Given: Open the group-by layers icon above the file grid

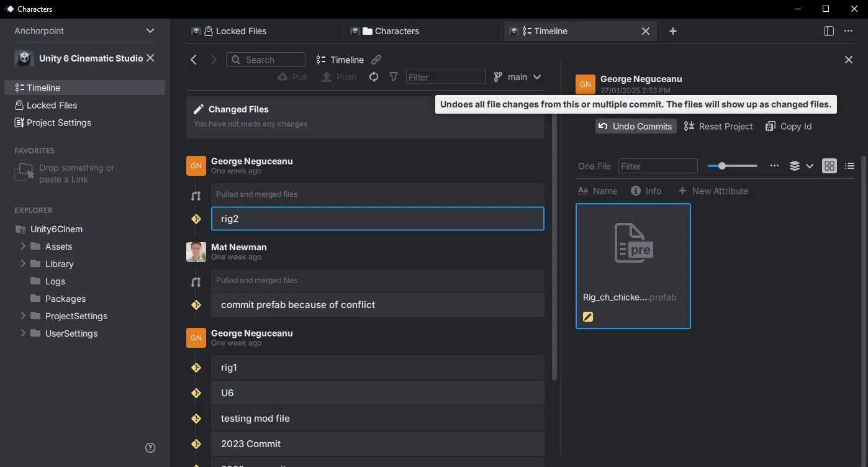Looking at the screenshot, I should pos(795,166).
